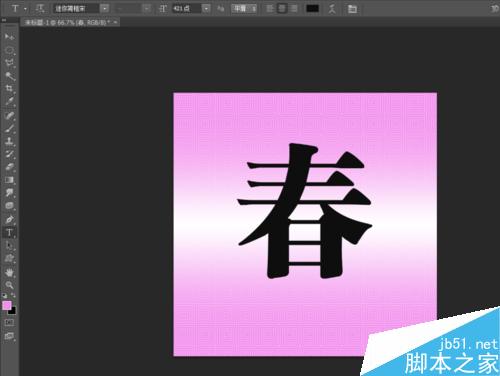Click the 春 character on canvas
Image resolution: width=500 pixels, height=376 pixels.
point(304,211)
